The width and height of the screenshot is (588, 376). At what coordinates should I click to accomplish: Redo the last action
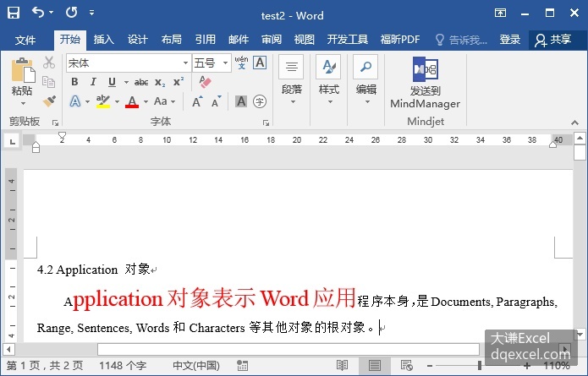(x=72, y=13)
